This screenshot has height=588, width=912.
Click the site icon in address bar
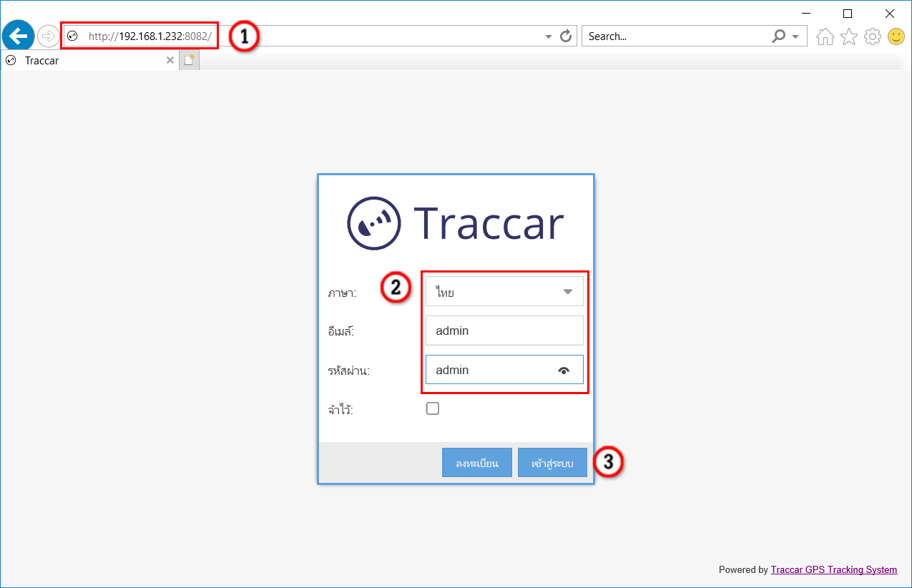[x=72, y=36]
